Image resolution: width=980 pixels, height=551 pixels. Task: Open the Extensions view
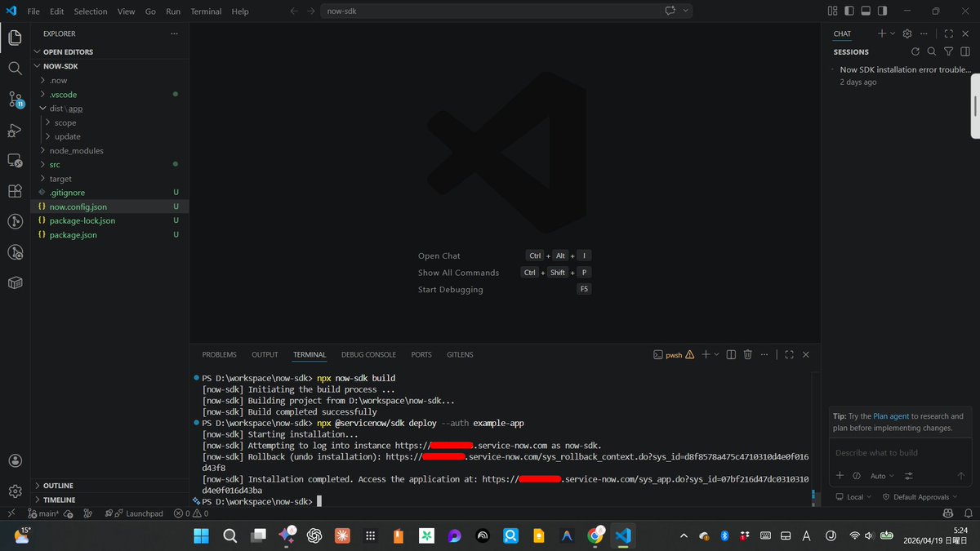tap(15, 191)
